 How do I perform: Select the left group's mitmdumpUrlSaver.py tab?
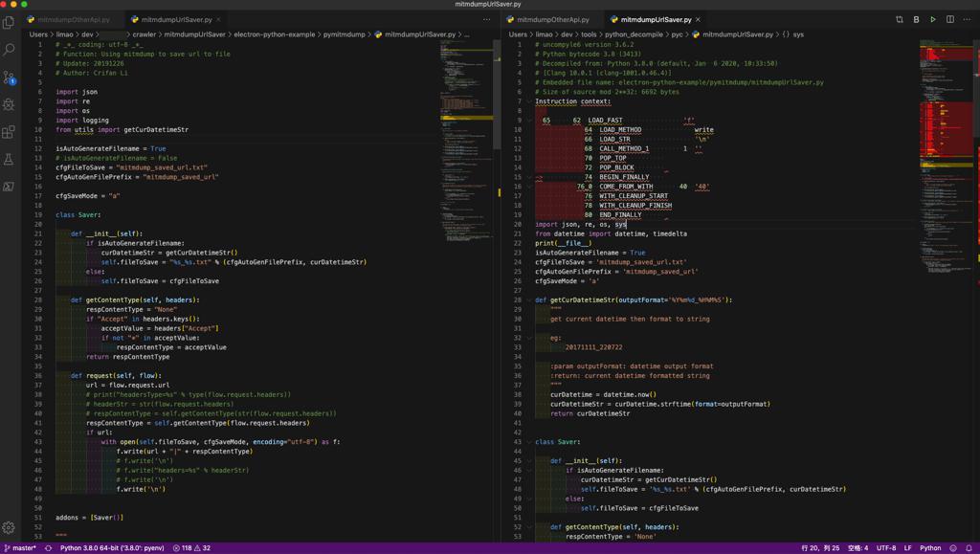[176, 19]
